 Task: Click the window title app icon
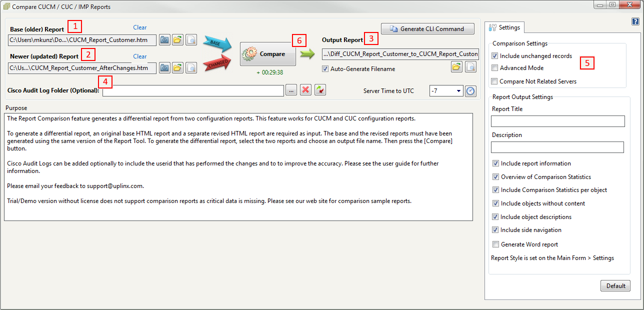tap(6, 7)
